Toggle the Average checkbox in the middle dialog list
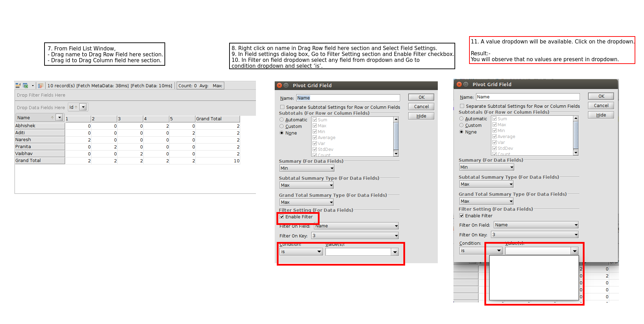 [315, 137]
